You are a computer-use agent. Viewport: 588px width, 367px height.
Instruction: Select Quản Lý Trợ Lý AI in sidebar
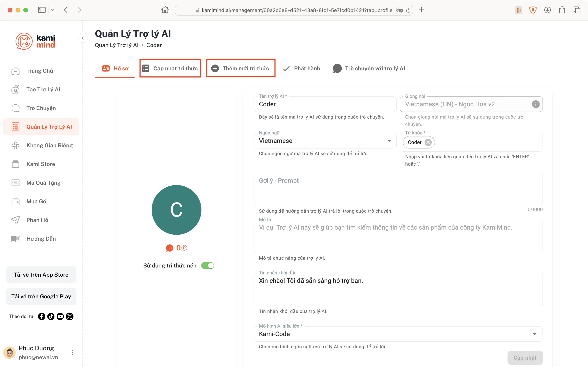tap(41, 127)
